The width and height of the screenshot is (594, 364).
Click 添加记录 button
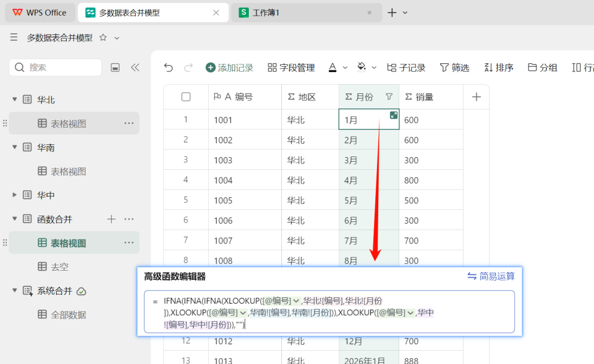229,67
